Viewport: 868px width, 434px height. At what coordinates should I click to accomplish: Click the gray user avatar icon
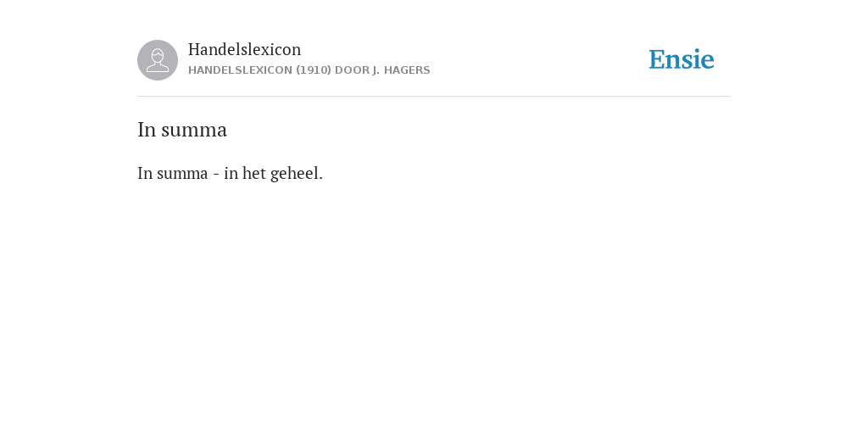(158, 60)
